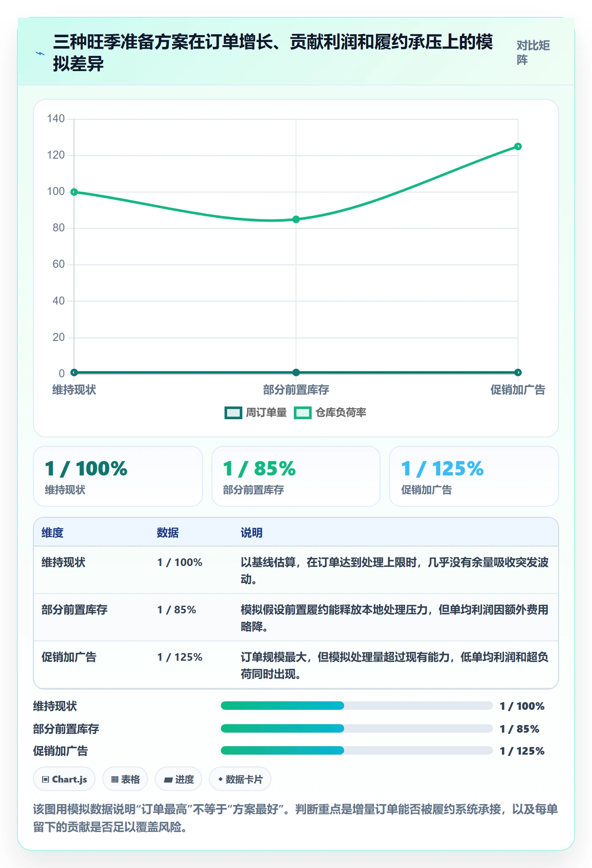Click the 部分前置库存 progress bar

(x=356, y=728)
